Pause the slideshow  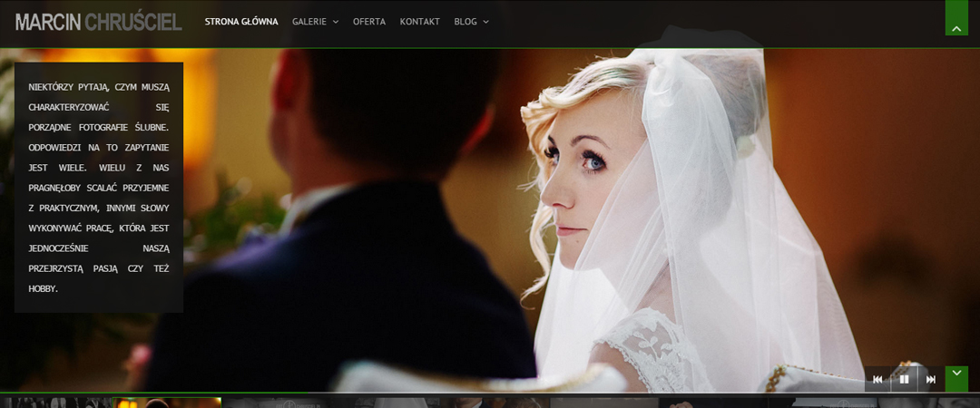click(904, 379)
